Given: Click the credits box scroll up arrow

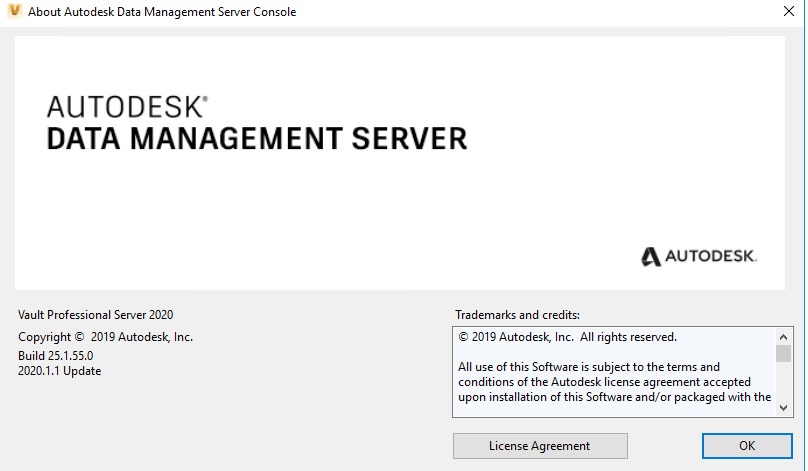Looking at the screenshot, I should (783, 337).
